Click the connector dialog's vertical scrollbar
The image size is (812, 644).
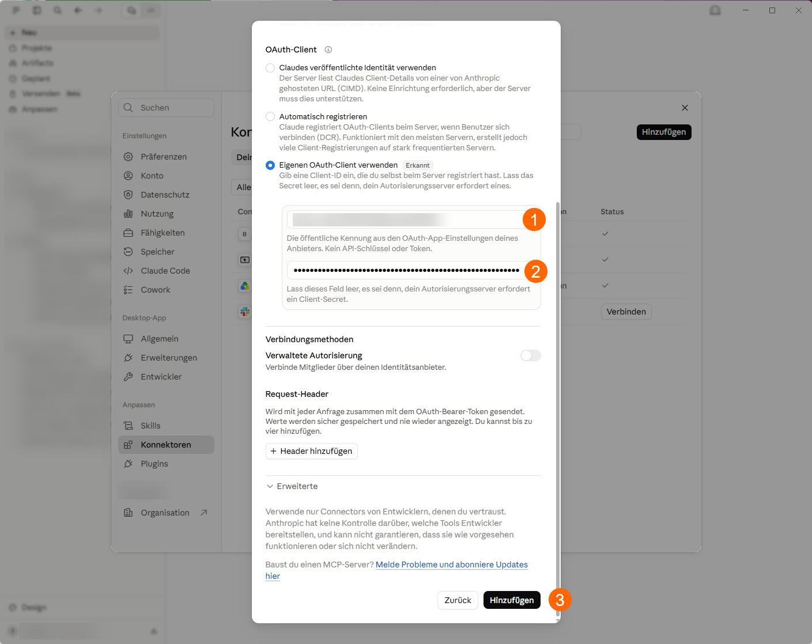(557, 409)
